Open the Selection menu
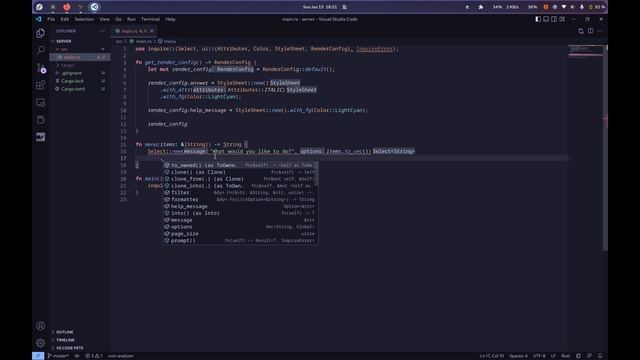 84,19
